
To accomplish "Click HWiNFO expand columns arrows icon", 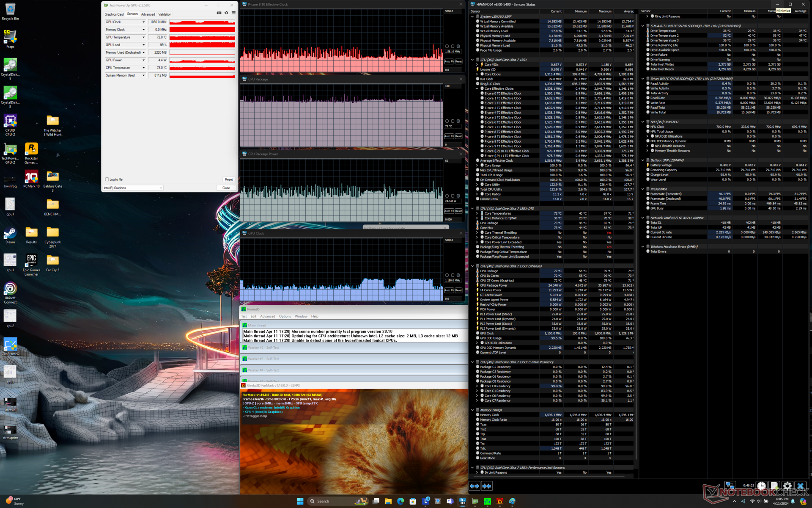I will click(x=475, y=486).
